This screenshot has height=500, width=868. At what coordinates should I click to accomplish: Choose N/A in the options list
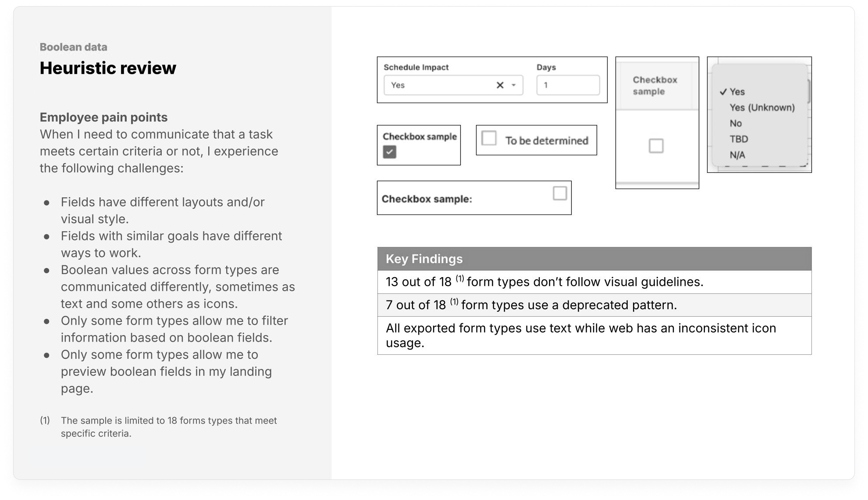737,155
